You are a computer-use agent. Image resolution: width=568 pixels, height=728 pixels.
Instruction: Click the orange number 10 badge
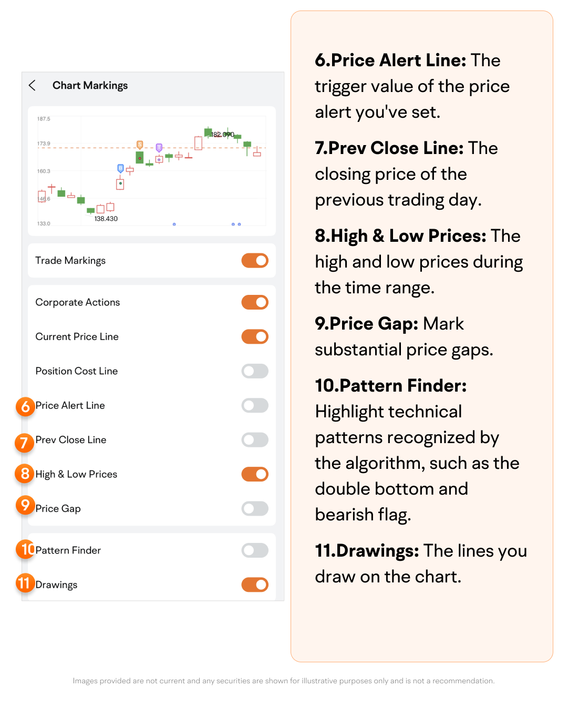pos(25,550)
